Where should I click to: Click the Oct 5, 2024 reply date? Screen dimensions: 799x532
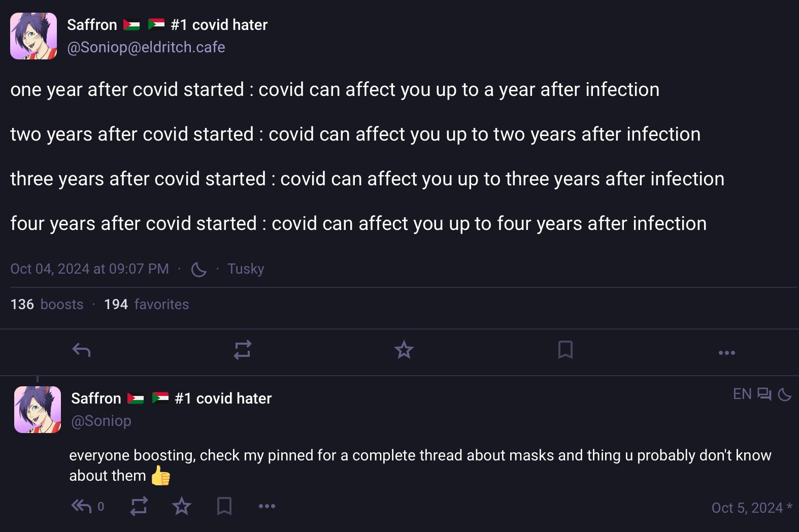point(747,508)
